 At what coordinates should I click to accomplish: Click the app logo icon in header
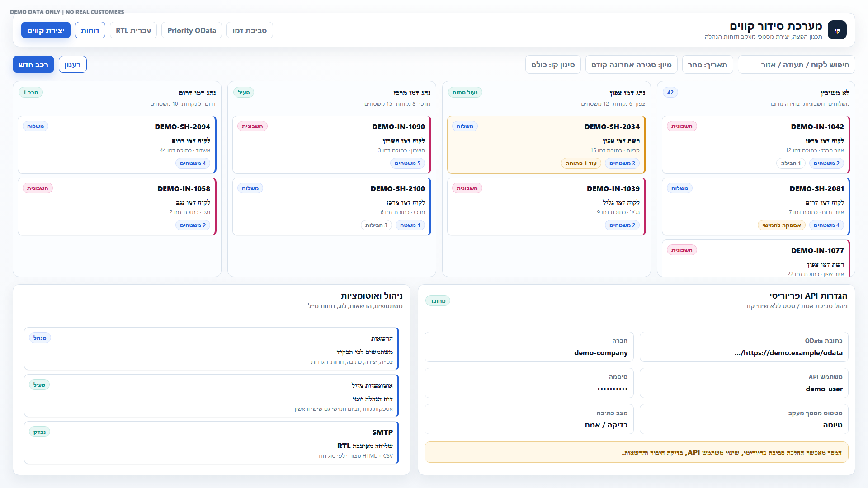(837, 30)
